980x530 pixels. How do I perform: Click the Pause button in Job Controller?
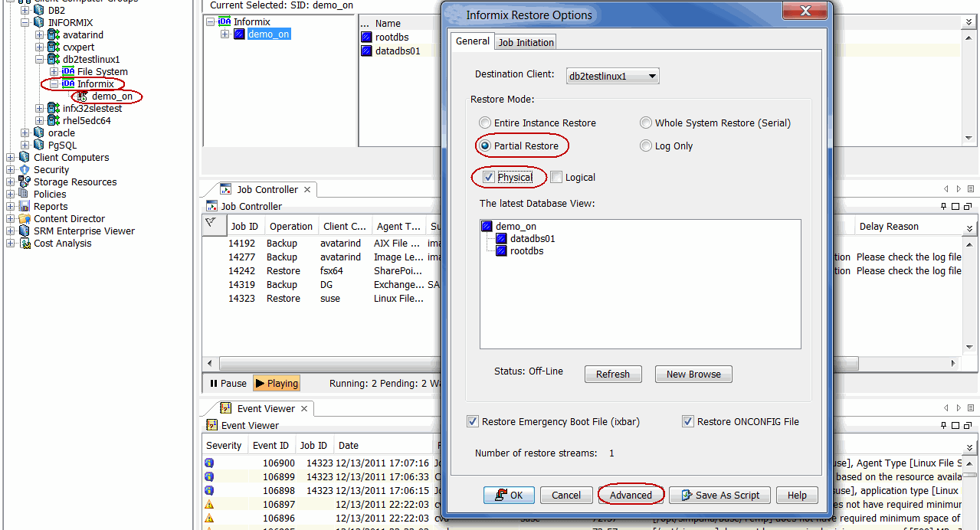click(228, 383)
